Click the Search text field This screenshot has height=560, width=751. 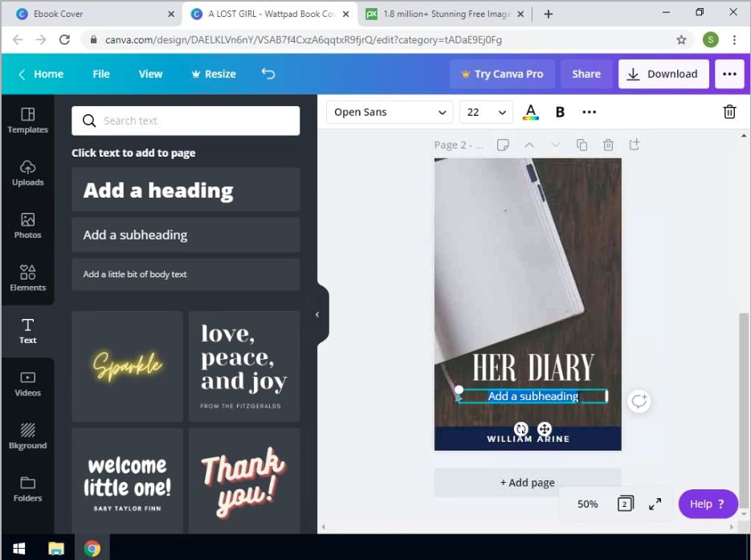[x=186, y=121]
